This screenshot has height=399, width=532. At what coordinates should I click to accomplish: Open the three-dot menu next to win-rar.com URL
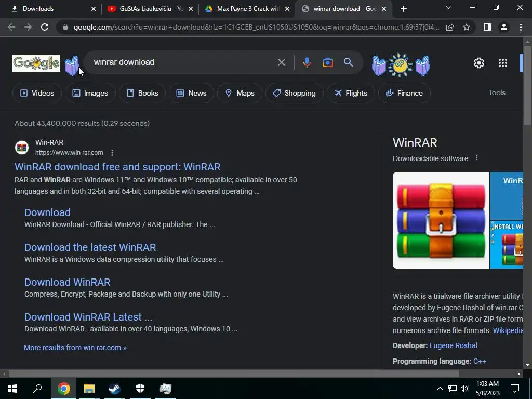[x=112, y=153]
